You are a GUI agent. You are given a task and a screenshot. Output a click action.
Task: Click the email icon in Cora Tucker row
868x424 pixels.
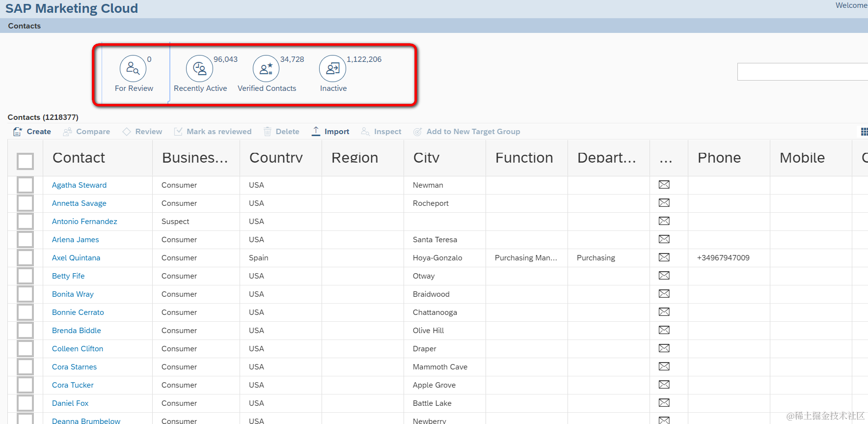click(x=664, y=385)
